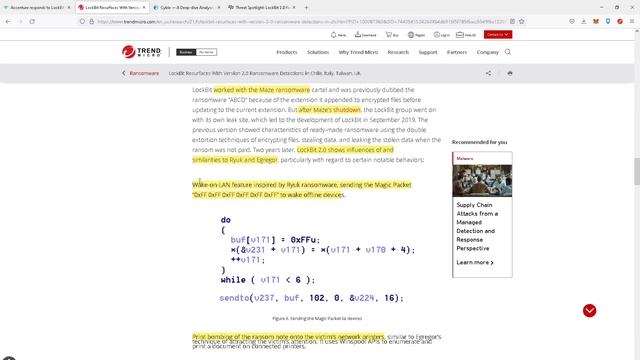The width and height of the screenshot is (640, 360).
Task: Close the LockBit Resurfaces active tab
Action: pos(144,7)
